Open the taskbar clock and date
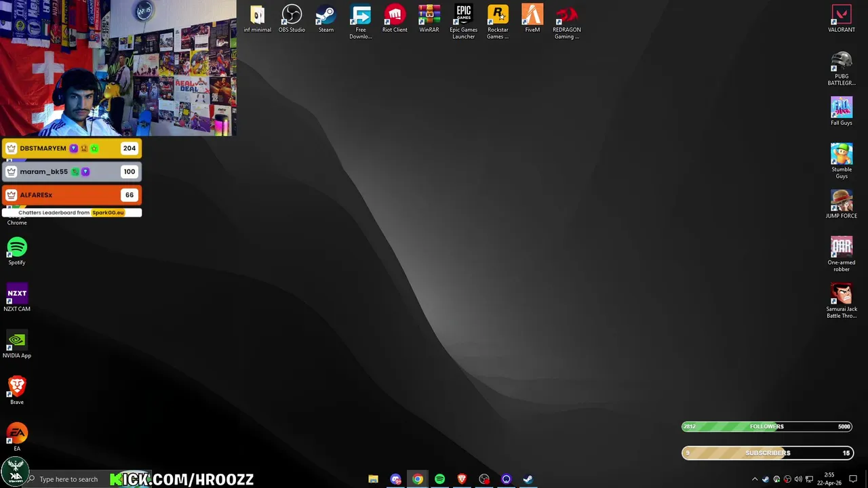Image resolution: width=868 pixels, height=488 pixels. click(x=829, y=479)
